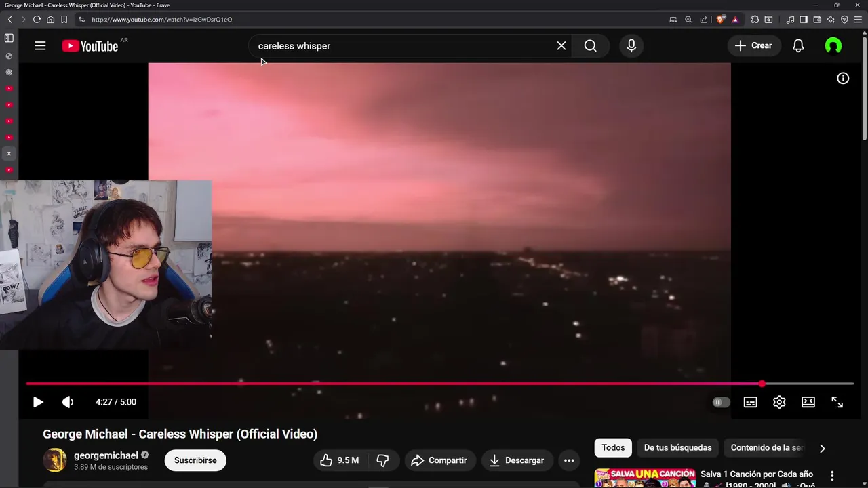The width and height of the screenshot is (868, 488).
Task: Open YouTube hamburger guide menu
Action: click(x=40, y=46)
